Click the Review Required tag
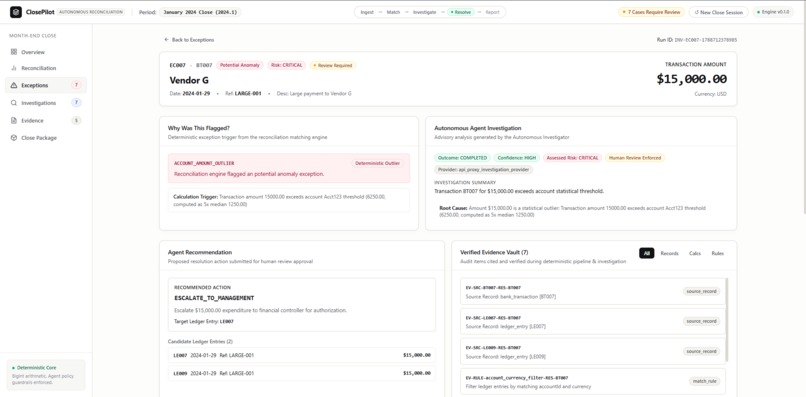 (333, 65)
